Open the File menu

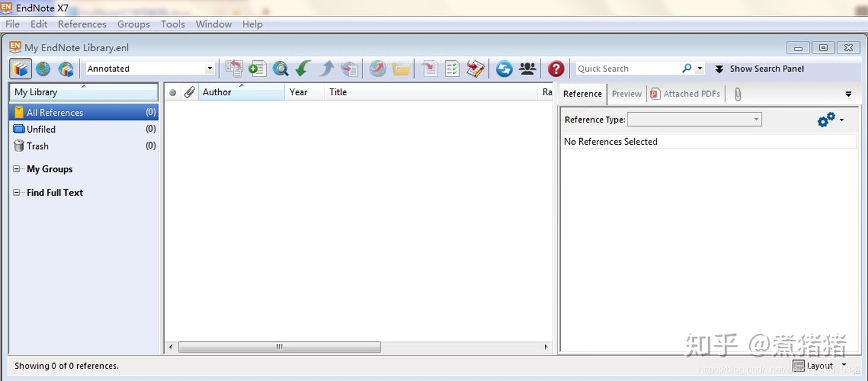click(x=13, y=24)
